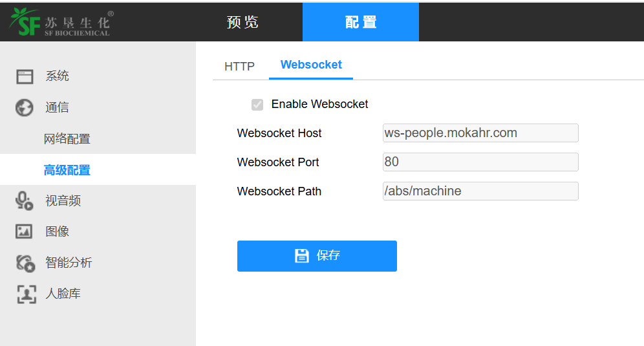Click the Websocket Path input field
This screenshot has width=644, height=346.
480,191
